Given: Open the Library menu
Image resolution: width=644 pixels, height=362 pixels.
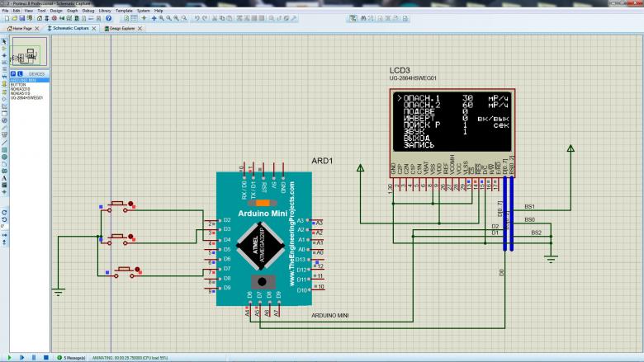Looking at the screenshot, I should tap(105, 10).
